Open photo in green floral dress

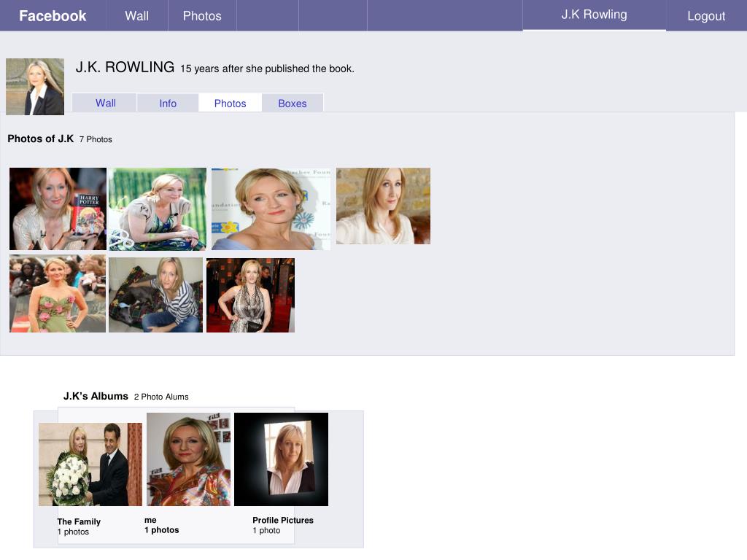58,293
